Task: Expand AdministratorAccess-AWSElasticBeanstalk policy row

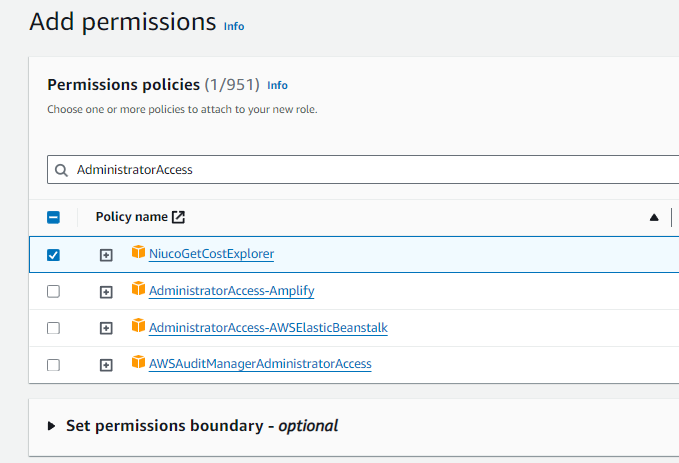Action: [106, 328]
